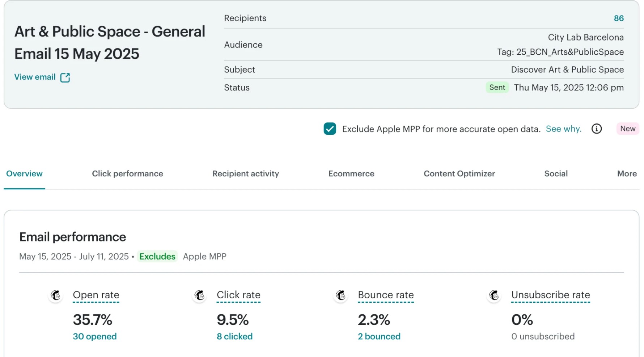Click the 0 unsubscribed text
Screen dimensions: 644x357
543,336
